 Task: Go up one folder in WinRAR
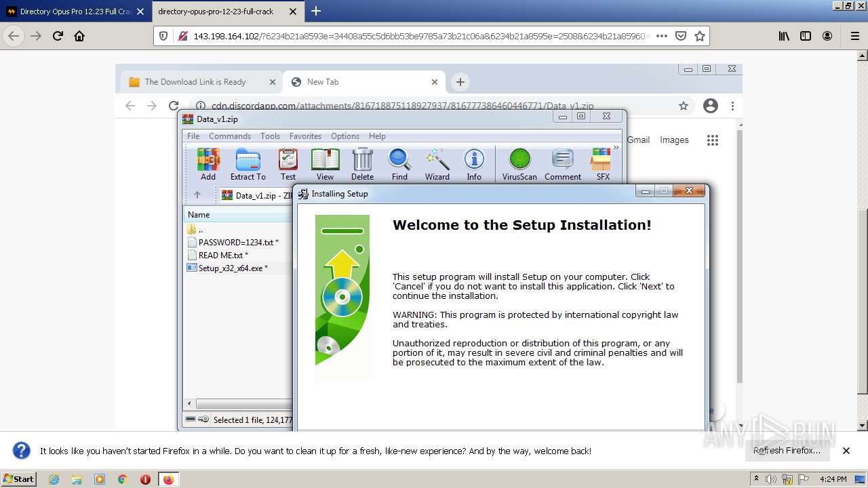(197, 195)
